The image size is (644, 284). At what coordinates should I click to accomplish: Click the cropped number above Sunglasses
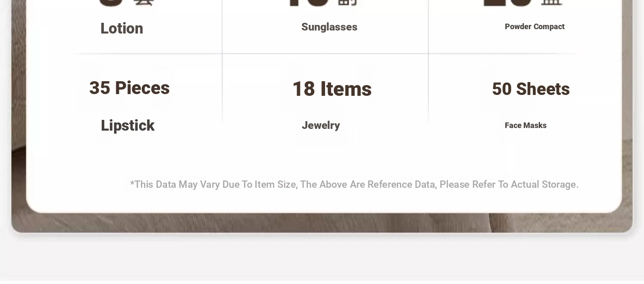coord(309,3)
